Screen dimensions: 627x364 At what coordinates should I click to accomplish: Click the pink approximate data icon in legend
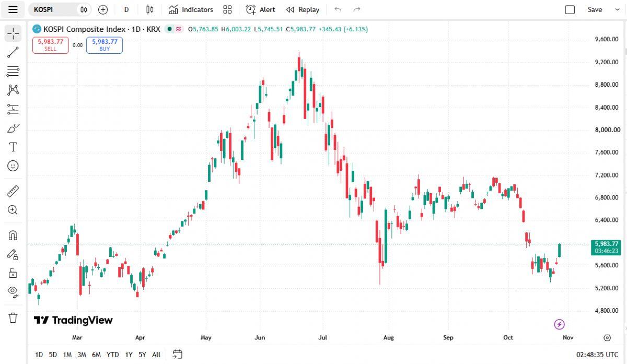pyautogui.click(x=179, y=29)
